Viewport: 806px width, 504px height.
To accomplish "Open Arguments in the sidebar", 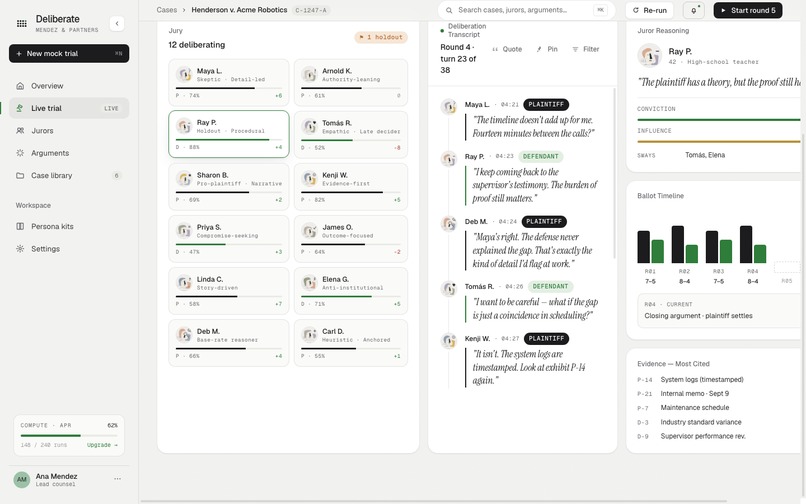I will [69, 153].
